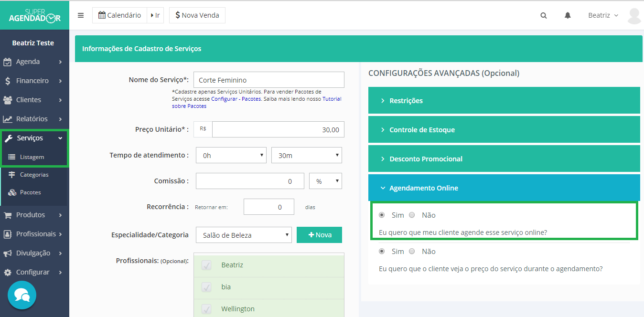Expand the Financeiro sidebar menu
Screen dimensions: 644x317
tap(33, 81)
